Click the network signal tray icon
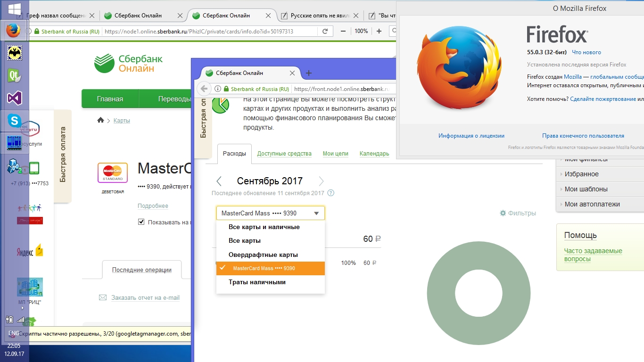Screen dimensions: 644x362 click(x=20, y=320)
